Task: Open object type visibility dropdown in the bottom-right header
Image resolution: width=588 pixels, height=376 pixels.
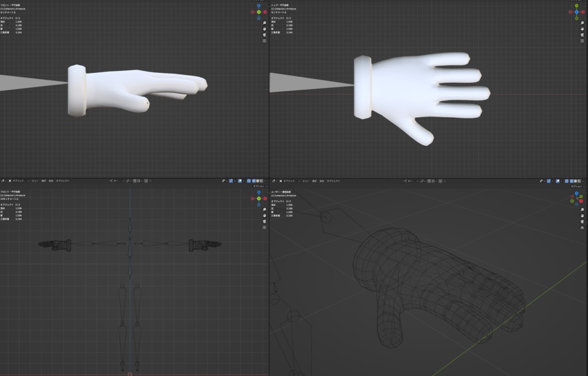Action: pyautogui.click(x=542, y=181)
